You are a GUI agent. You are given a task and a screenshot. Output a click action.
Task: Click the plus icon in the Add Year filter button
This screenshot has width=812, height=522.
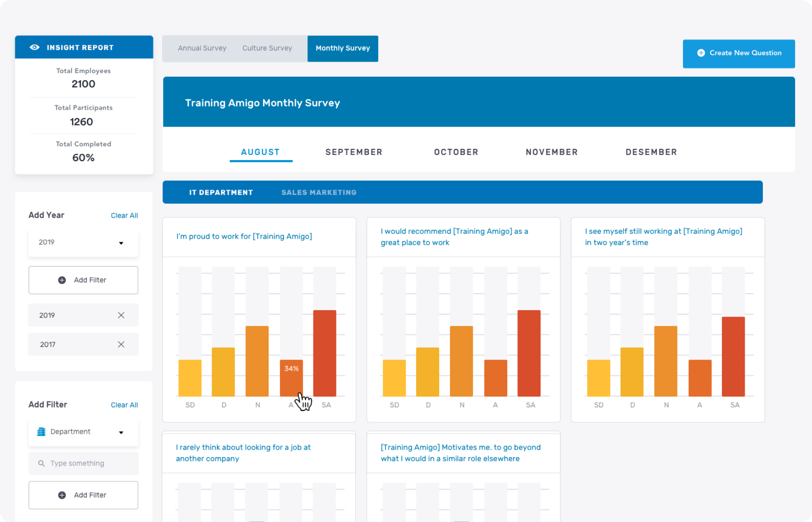(62, 280)
